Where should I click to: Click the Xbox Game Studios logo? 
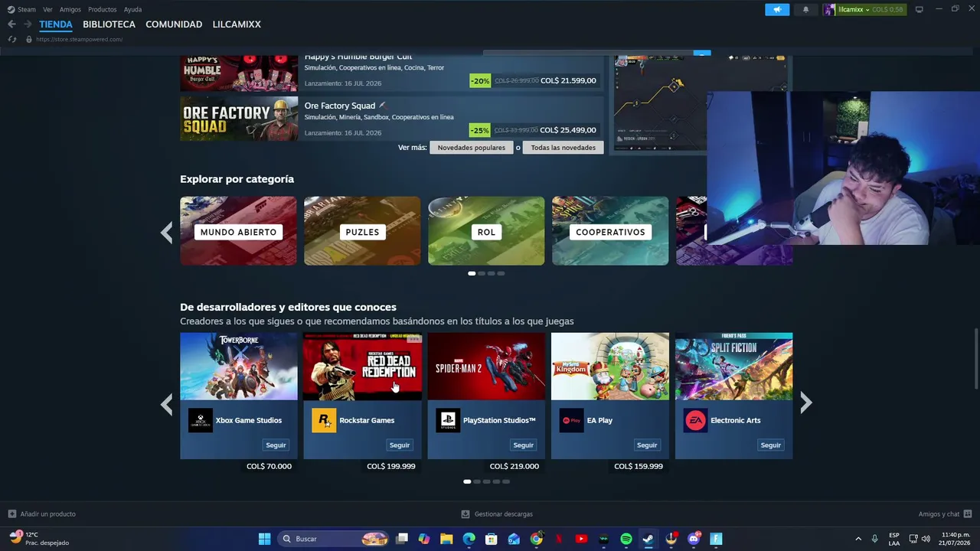[201, 420]
